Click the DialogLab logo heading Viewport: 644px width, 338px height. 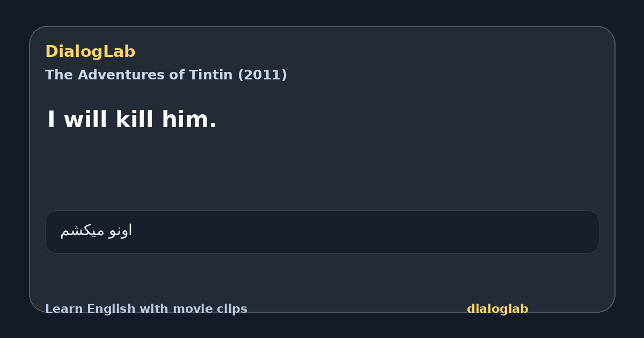tap(90, 52)
